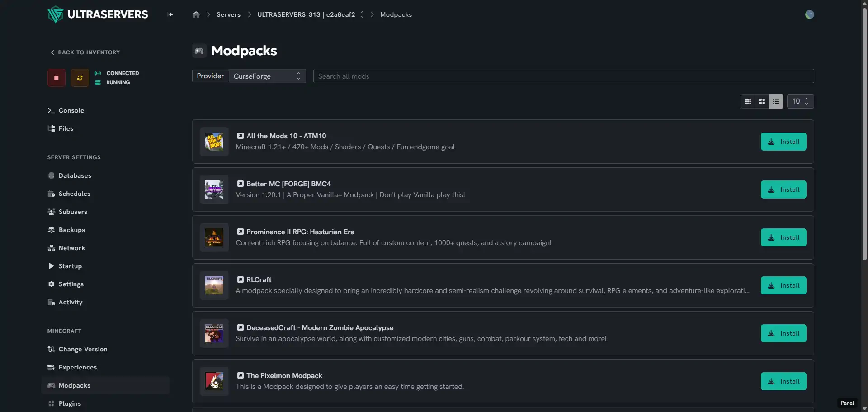The image size is (868, 412).
Task: Open external link icon for Prominence II RPG
Action: [241, 232]
